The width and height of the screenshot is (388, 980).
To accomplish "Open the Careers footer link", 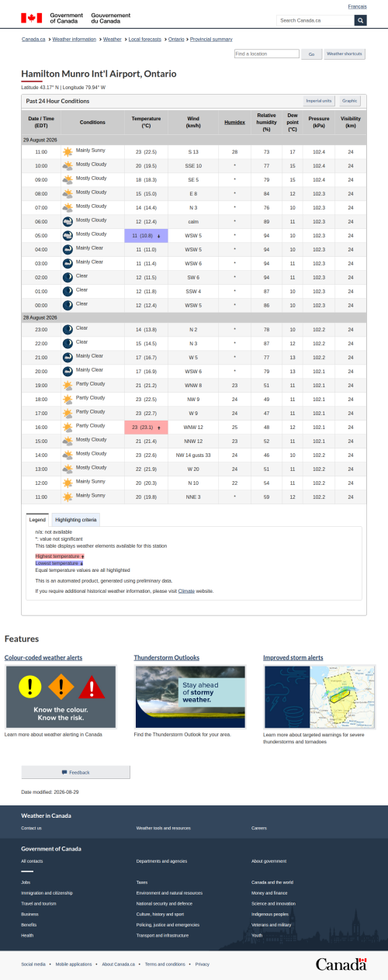I will (259, 828).
